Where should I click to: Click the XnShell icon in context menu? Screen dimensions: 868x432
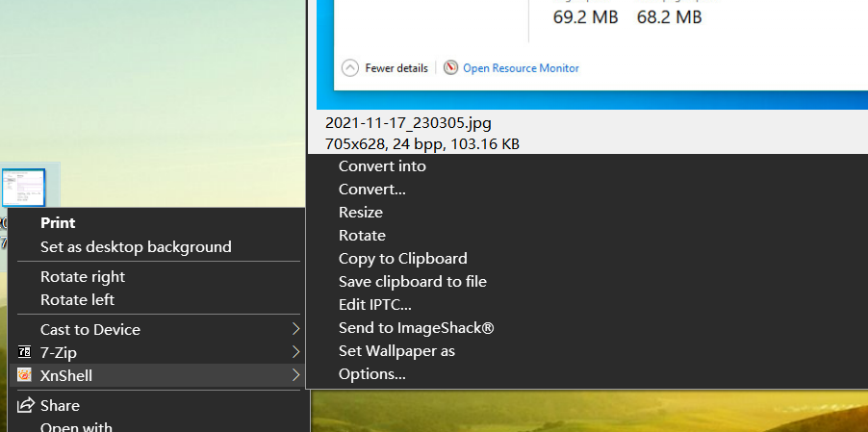click(25, 375)
